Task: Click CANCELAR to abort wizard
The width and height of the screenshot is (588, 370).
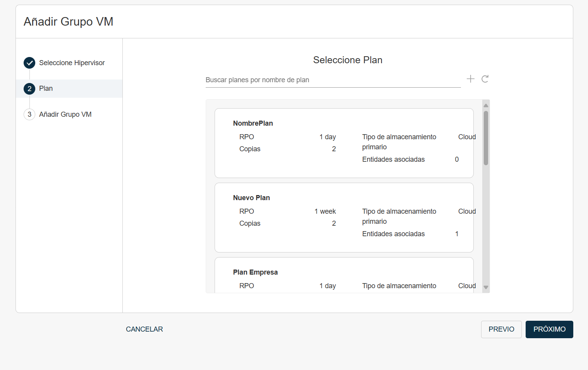Action: pos(144,329)
